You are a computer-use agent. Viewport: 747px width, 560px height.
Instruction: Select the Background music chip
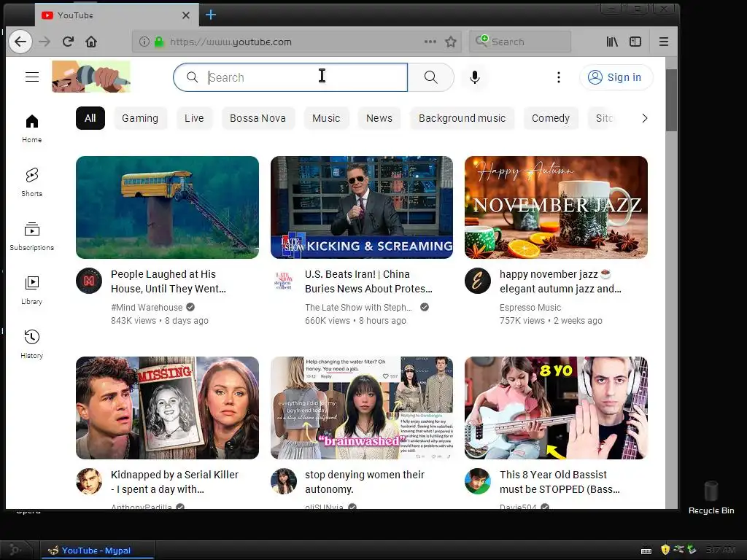(462, 118)
